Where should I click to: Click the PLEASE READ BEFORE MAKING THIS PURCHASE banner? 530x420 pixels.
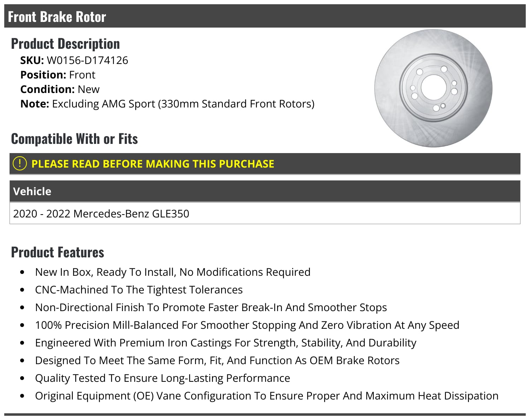pos(153,164)
